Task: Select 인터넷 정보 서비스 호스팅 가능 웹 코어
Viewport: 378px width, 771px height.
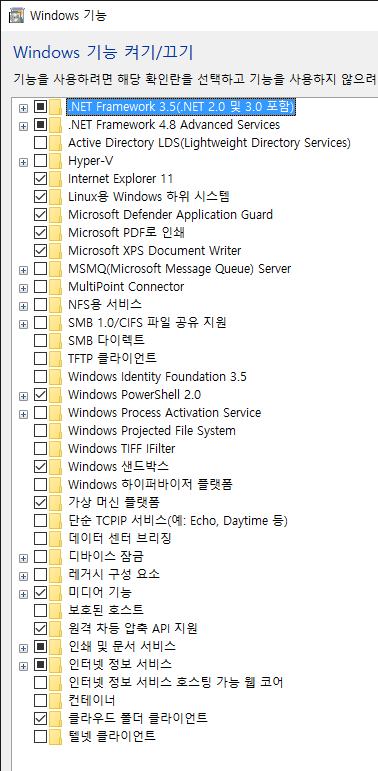Action: (x=175, y=682)
